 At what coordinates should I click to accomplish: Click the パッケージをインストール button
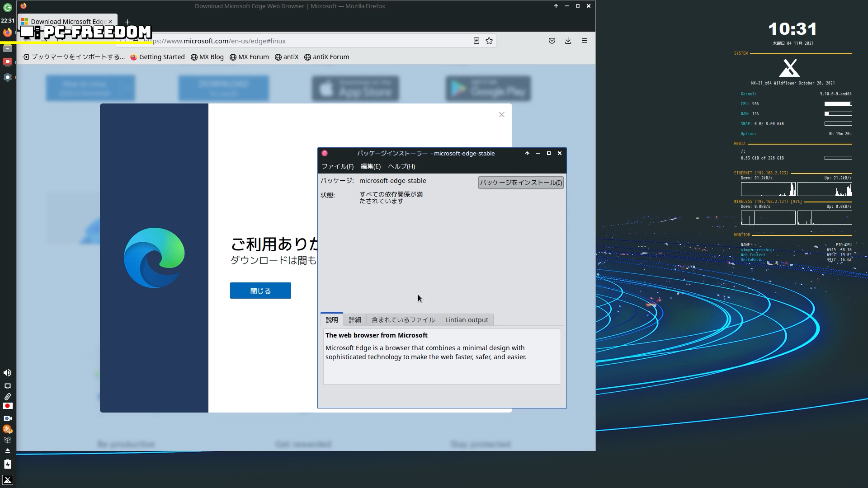(x=520, y=183)
